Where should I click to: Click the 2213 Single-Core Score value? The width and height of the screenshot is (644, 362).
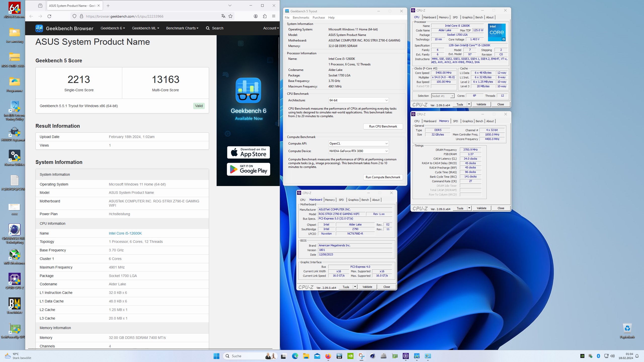[79, 79]
